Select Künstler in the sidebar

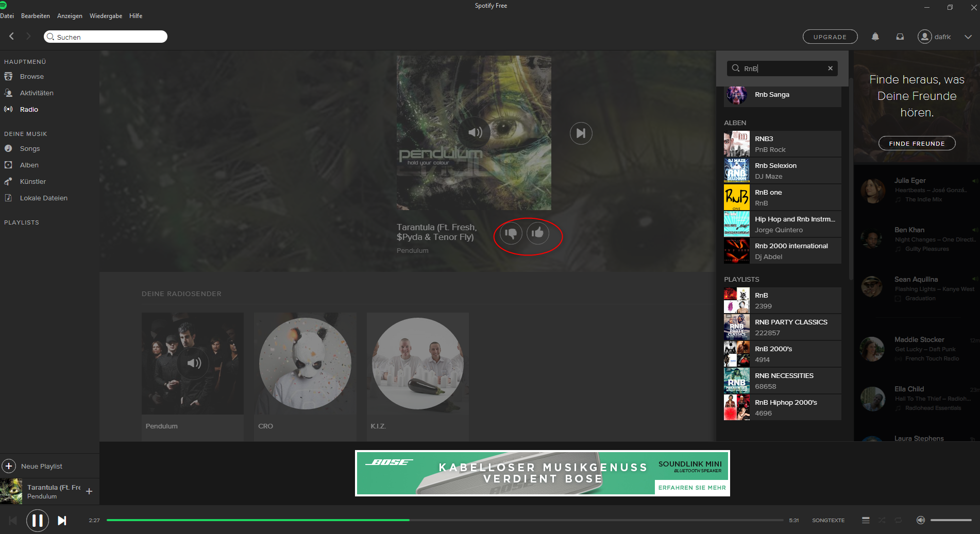(x=33, y=181)
